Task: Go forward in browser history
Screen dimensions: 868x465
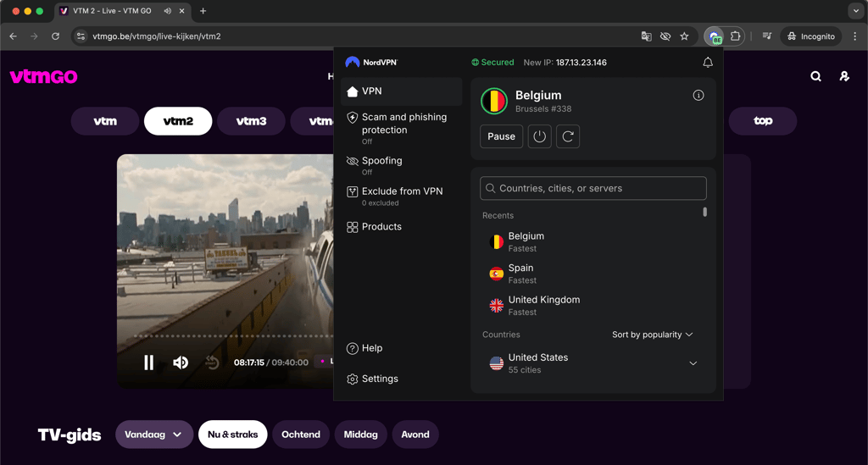Action: [34, 36]
